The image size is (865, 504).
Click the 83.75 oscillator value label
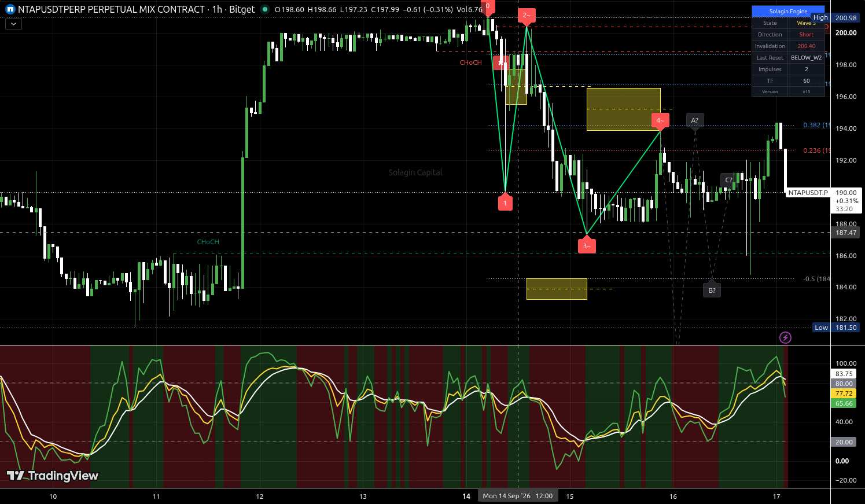click(844, 374)
